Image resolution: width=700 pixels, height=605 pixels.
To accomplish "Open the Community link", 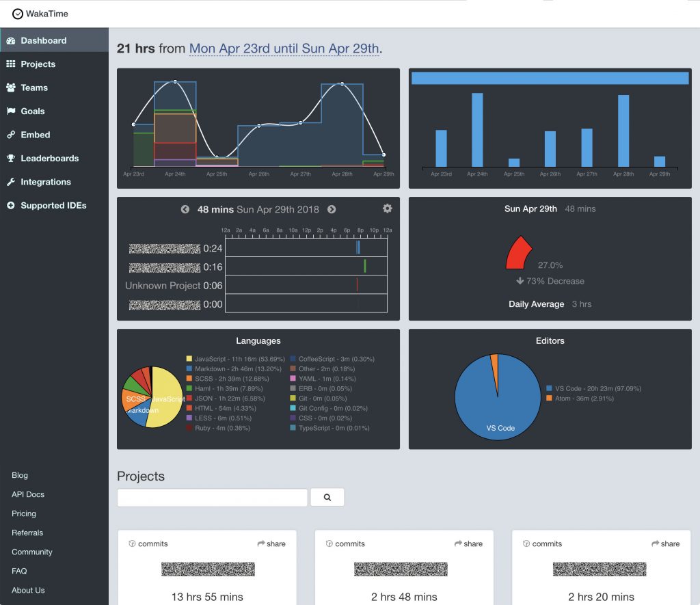I will [31, 552].
